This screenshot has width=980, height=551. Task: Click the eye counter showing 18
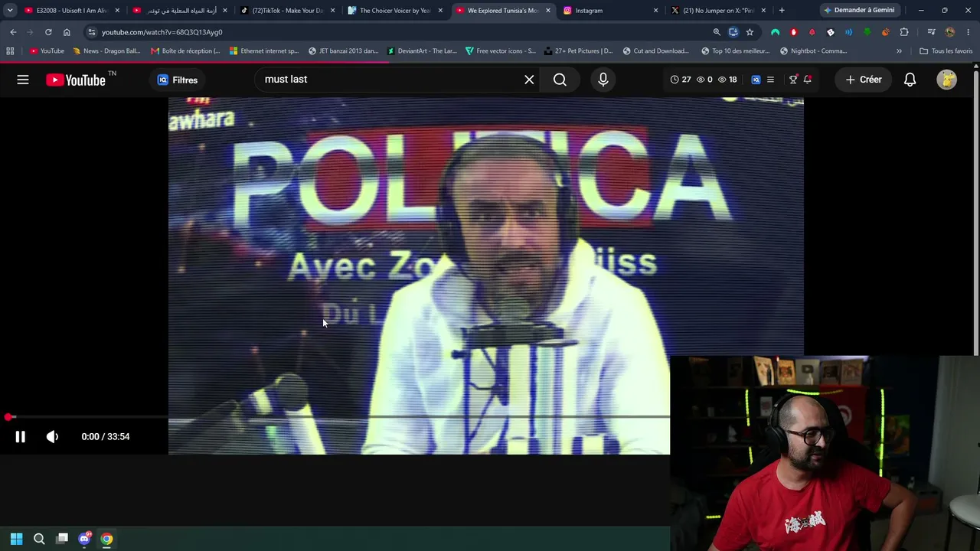(727, 80)
